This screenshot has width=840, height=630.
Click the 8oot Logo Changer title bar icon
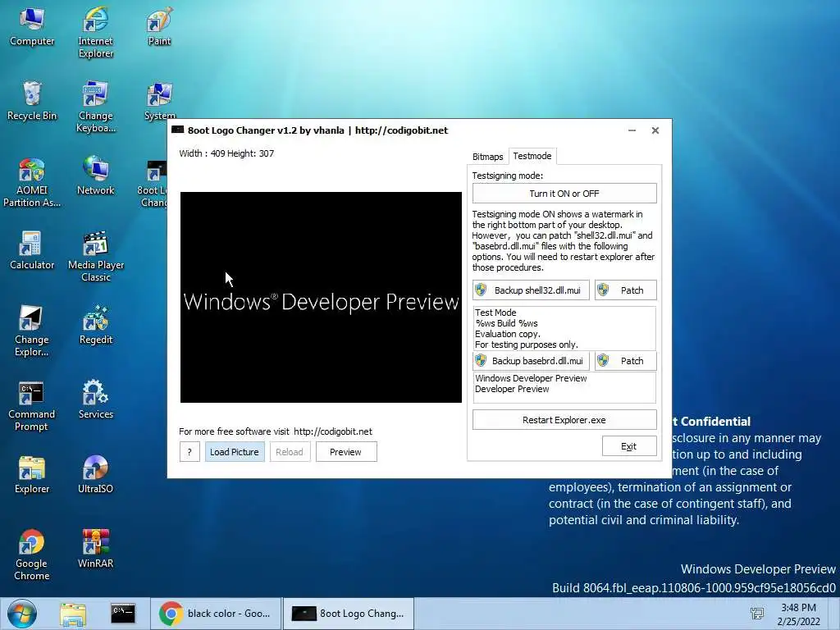tap(177, 130)
